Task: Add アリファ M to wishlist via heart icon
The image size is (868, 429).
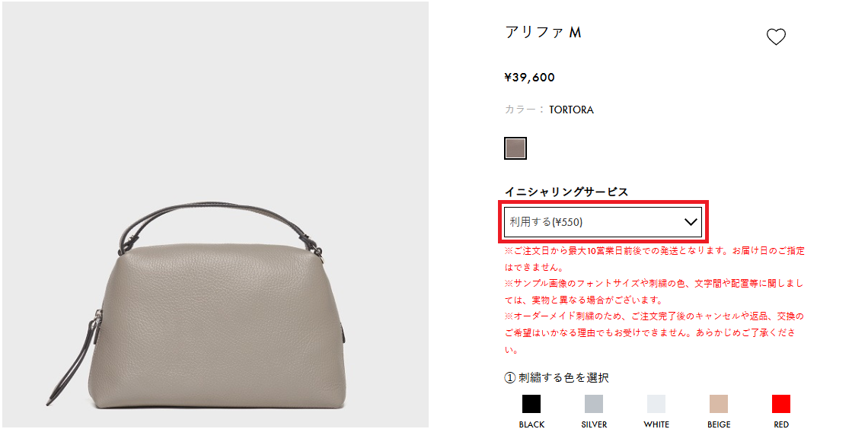Action: pyautogui.click(x=776, y=37)
